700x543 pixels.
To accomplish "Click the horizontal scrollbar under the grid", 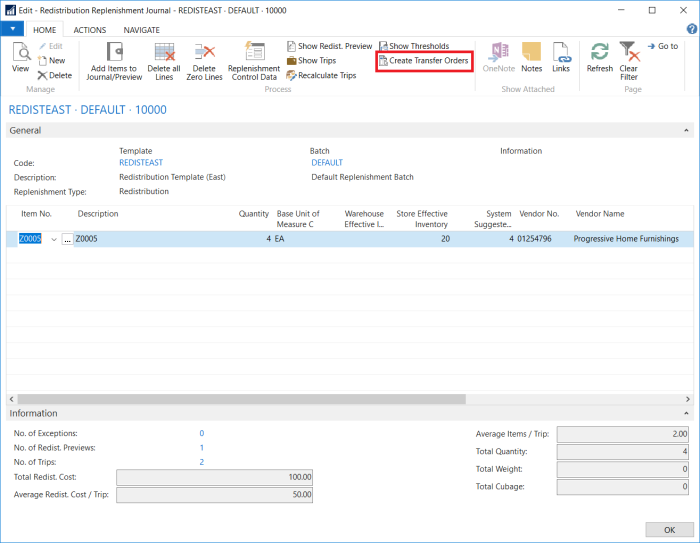I will tap(240, 398).
